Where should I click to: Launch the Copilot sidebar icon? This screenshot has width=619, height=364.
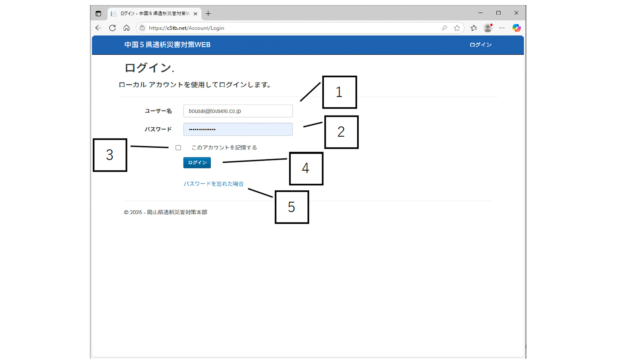[516, 28]
